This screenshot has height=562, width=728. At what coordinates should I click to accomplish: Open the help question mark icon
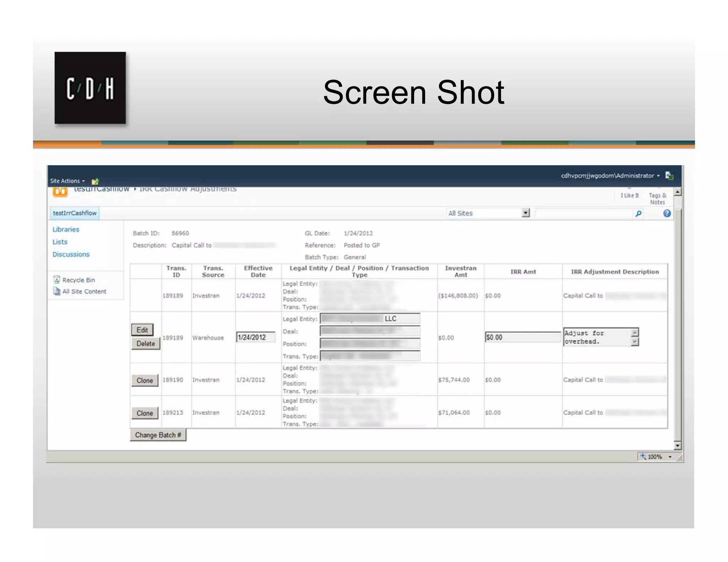click(x=667, y=213)
